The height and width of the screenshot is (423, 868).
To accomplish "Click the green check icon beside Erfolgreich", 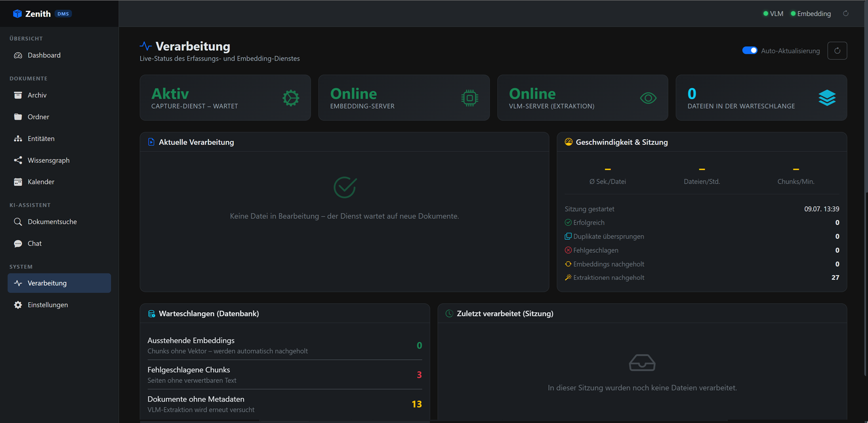I will pyautogui.click(x=568, y=222).
